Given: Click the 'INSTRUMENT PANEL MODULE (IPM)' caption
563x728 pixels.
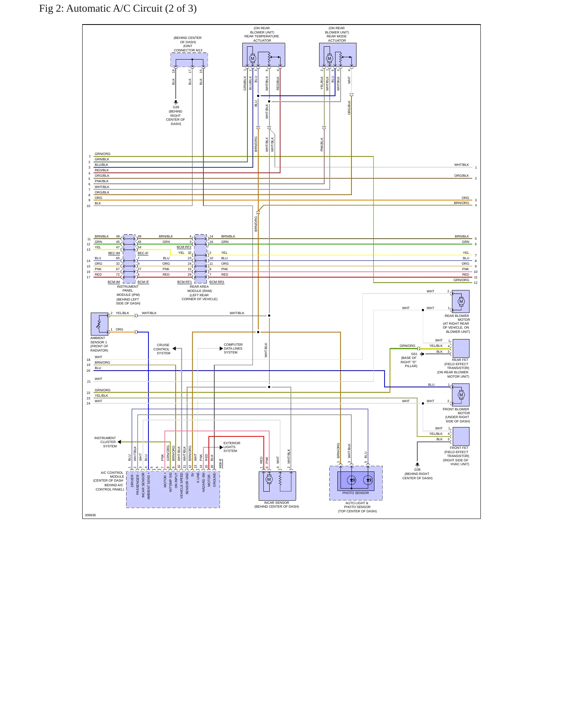Looking at the screenshot, I should [128, 290].
